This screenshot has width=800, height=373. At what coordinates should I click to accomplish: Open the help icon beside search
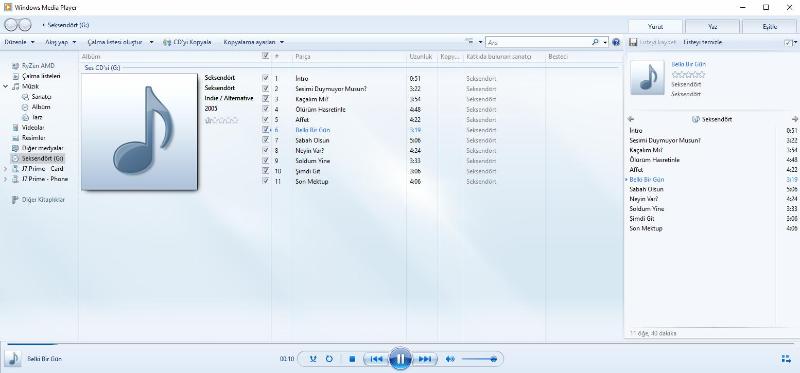[616, 42]
